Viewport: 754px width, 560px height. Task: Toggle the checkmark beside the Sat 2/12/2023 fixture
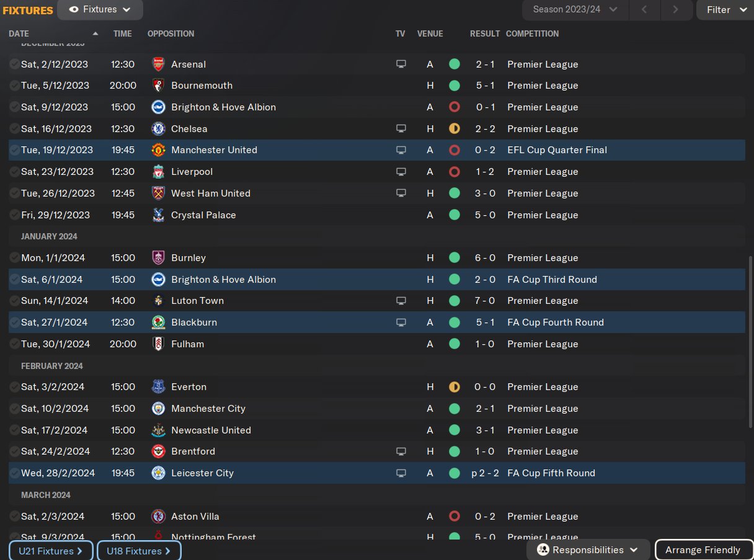tap(14, 64)
